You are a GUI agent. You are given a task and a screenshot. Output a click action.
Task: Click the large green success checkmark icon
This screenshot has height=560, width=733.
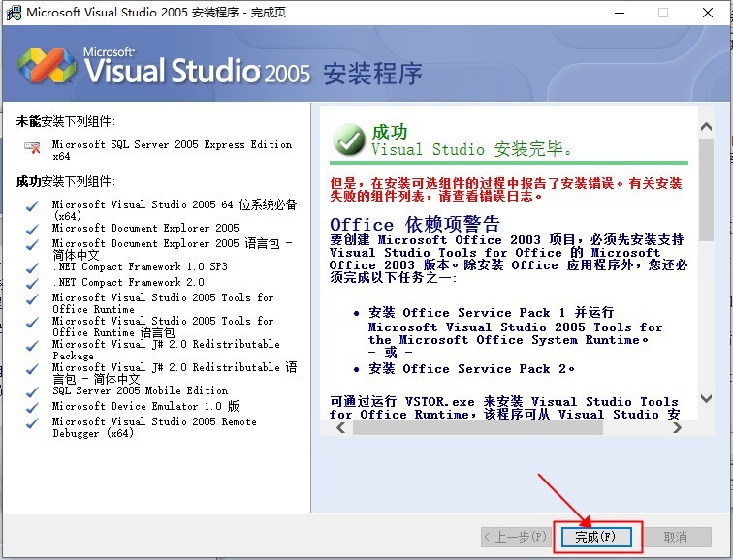click(348, 140)
